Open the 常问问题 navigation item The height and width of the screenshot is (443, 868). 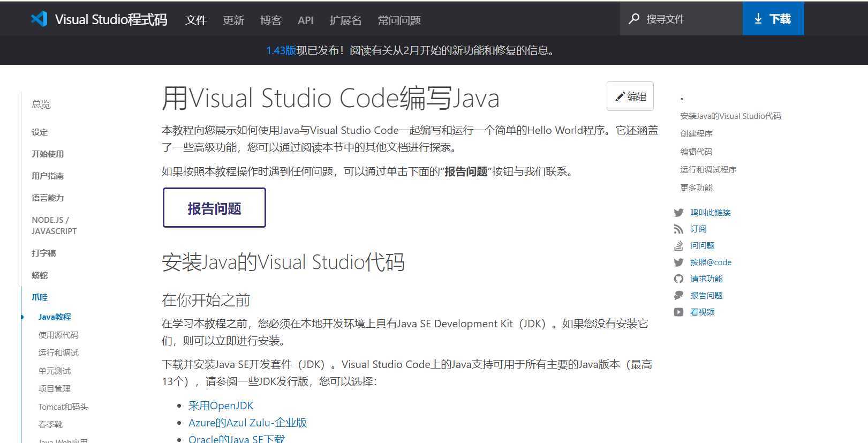pyautogui.click(x=399, y=20)
